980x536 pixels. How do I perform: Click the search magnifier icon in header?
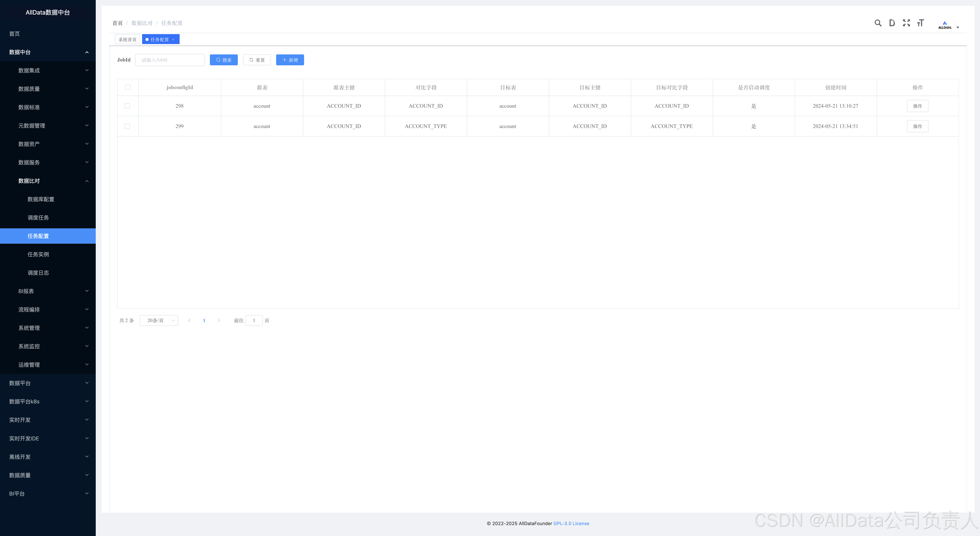click(x=878, y=23)
